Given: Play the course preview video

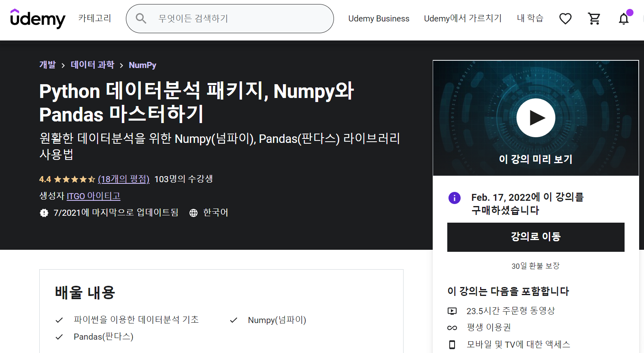Looking at the screenshot, I should [536, 118].
